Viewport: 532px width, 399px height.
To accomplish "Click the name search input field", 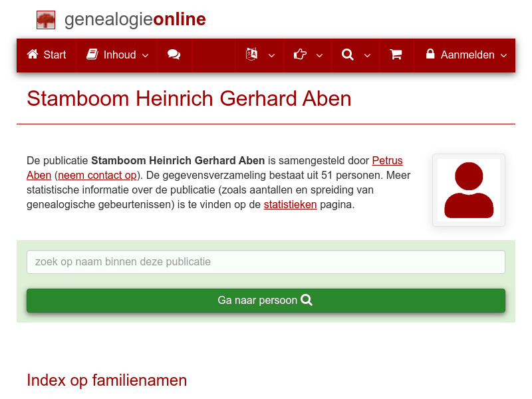I will [265, 261].
